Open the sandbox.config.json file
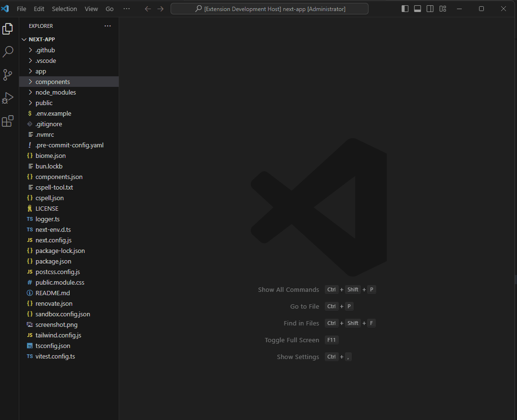 [69, 314]
